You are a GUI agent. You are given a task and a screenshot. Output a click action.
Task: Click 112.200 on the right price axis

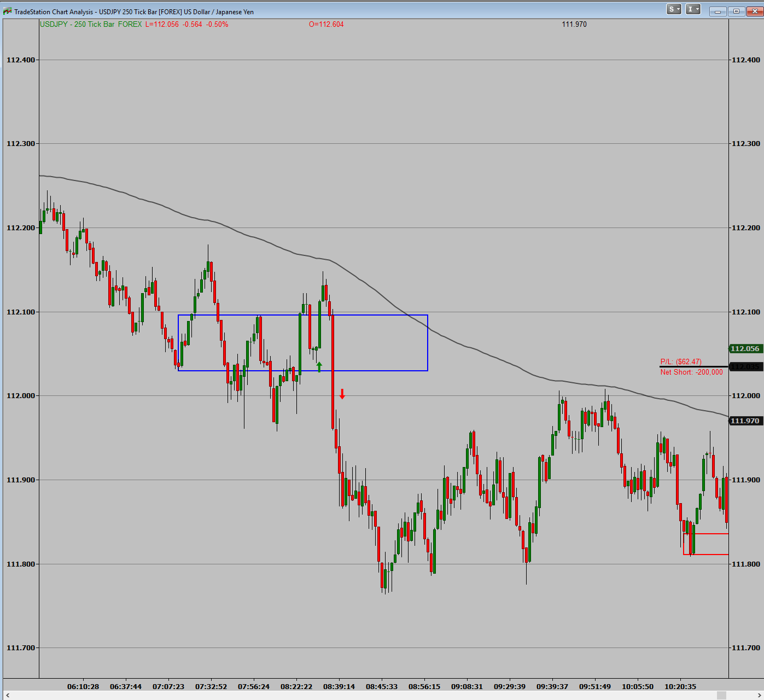click(x=746, y=228)
